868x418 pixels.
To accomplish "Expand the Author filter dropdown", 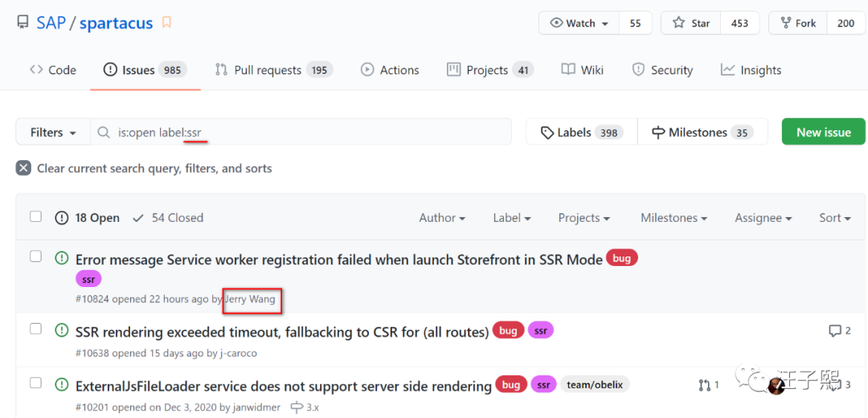I will 442,218.
